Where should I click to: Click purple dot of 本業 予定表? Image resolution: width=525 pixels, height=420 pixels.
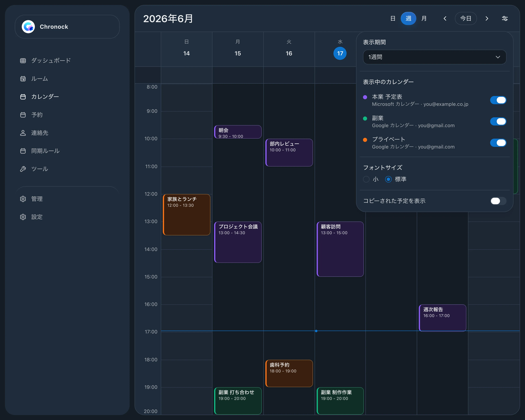click(x=365, y=97)
